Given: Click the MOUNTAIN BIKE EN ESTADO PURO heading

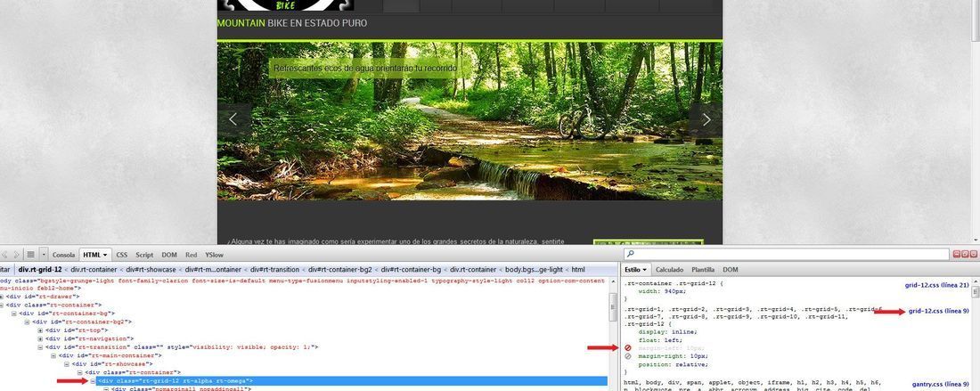Looking at the screenshot, I should coord(292,23).
